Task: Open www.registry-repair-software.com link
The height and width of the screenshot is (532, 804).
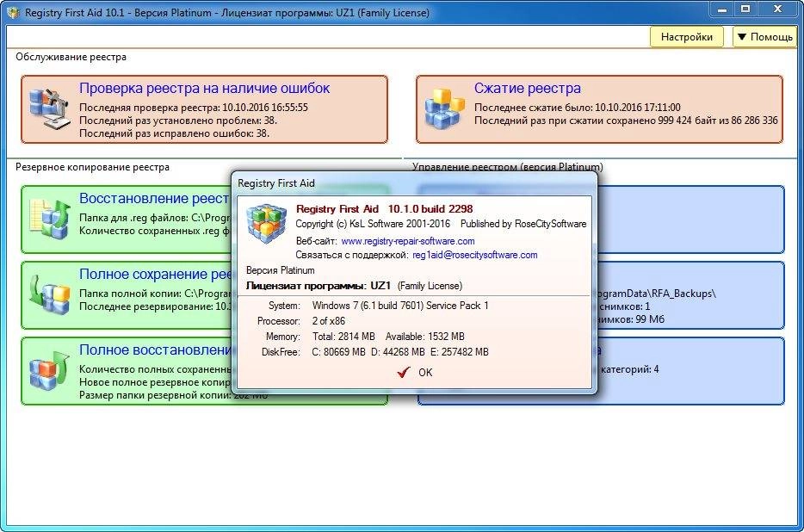Action: [x=408, y=241]
